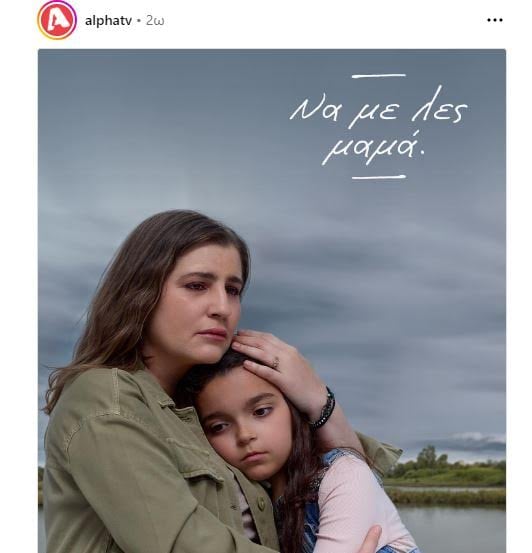
Task: Open the alphatv profile picture
Action: [57, 20]
